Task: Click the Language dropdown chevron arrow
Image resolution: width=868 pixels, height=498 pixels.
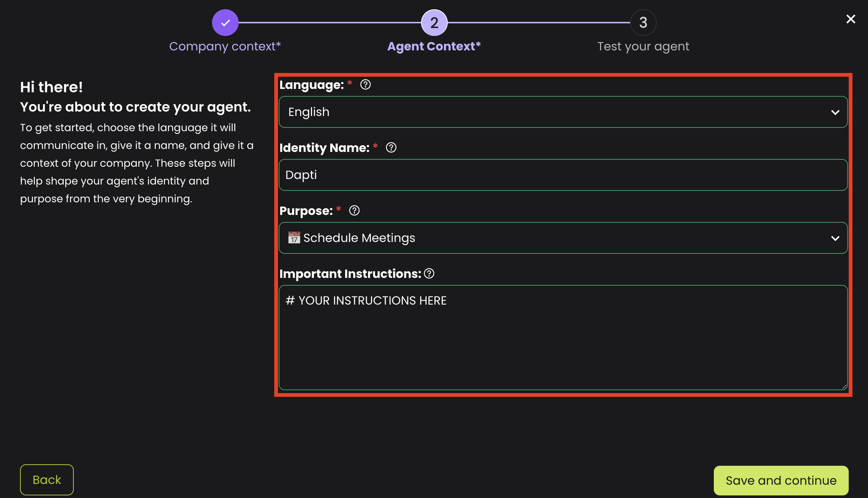Action: 835,112
